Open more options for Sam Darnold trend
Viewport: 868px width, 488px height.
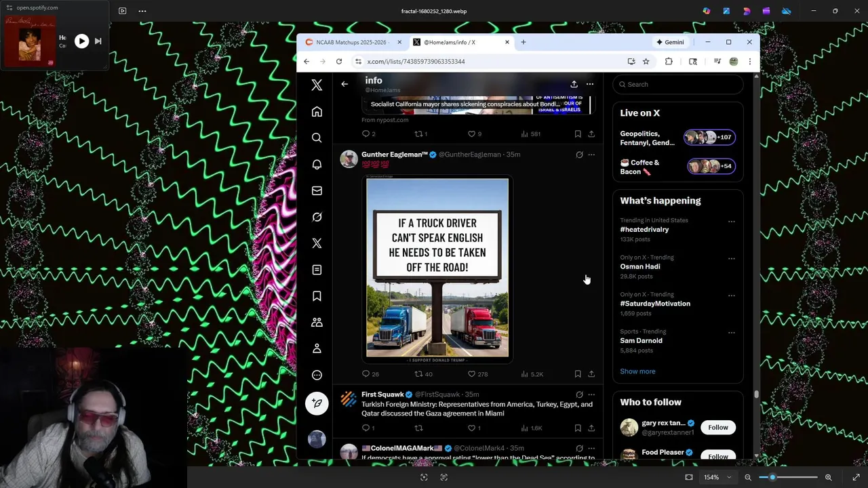pos(731,333)
